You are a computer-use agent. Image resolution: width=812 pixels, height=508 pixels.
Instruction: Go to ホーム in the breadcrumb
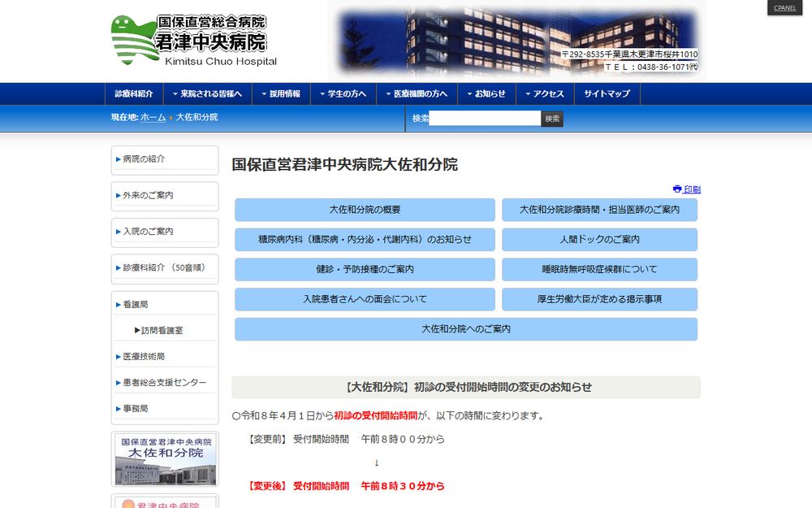click(153, 118)
